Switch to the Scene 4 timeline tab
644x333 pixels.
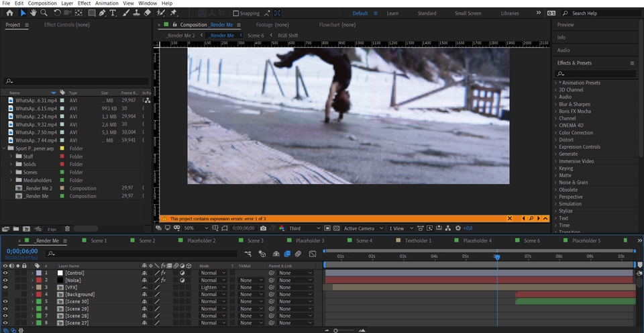tap(364, 240)
